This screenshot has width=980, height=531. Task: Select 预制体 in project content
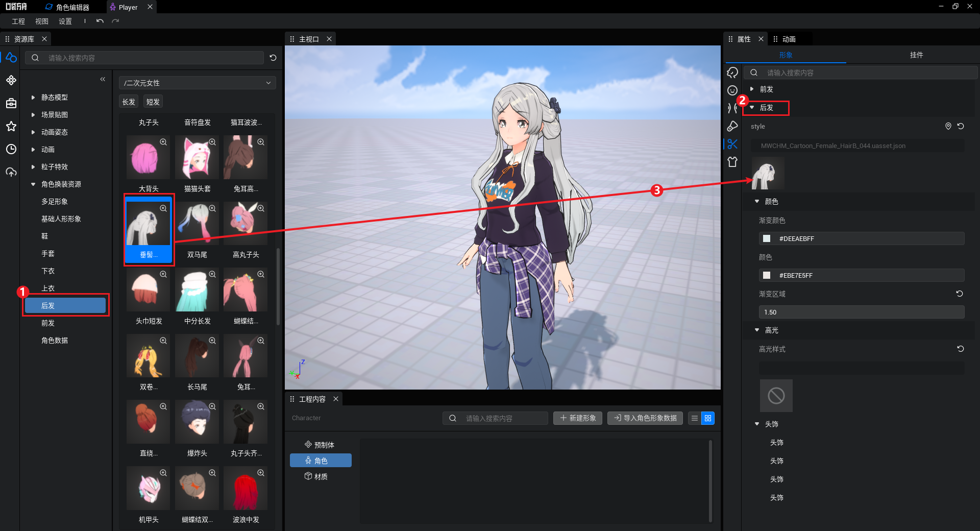[320, 445]
